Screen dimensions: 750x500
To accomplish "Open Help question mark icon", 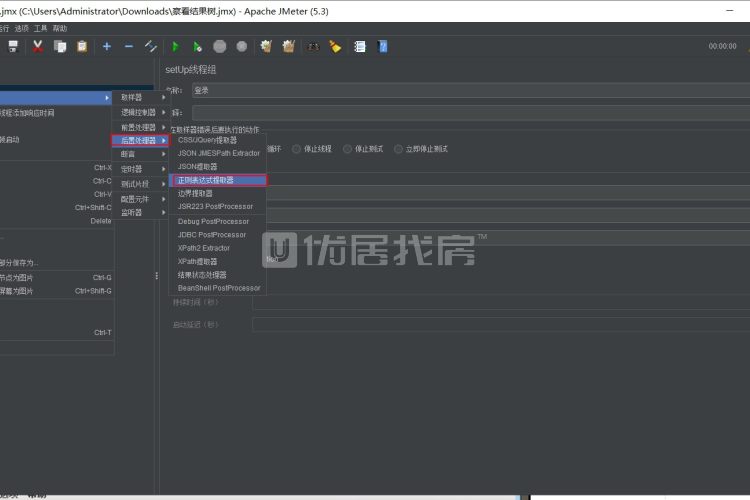I will pyautogui.click(x=383, y=46).
